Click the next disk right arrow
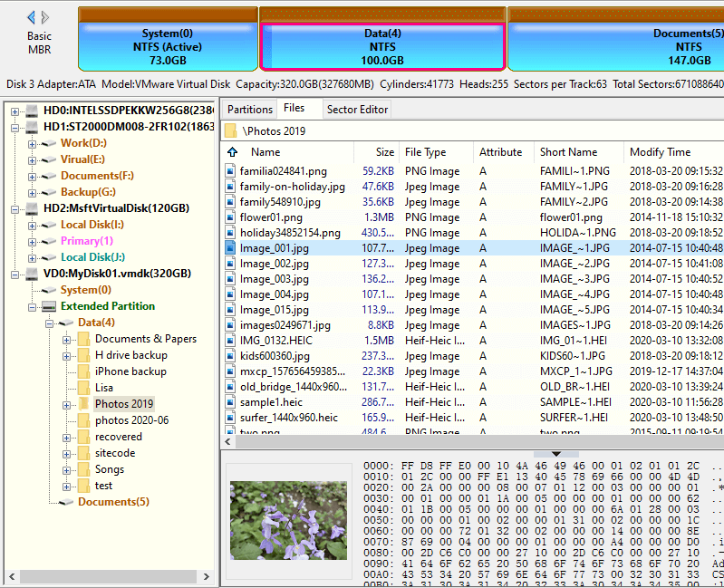724x588 pixels. (x=45, y=17)
